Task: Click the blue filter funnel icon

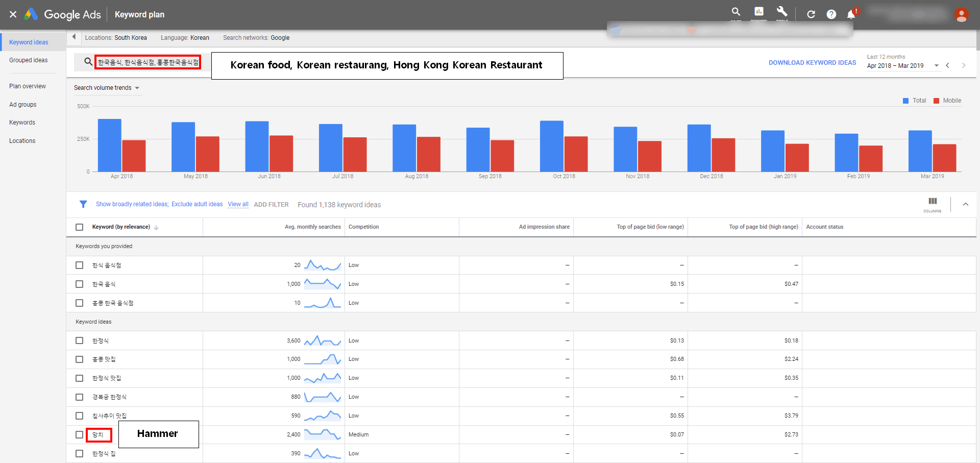Action: coord(83,204)
